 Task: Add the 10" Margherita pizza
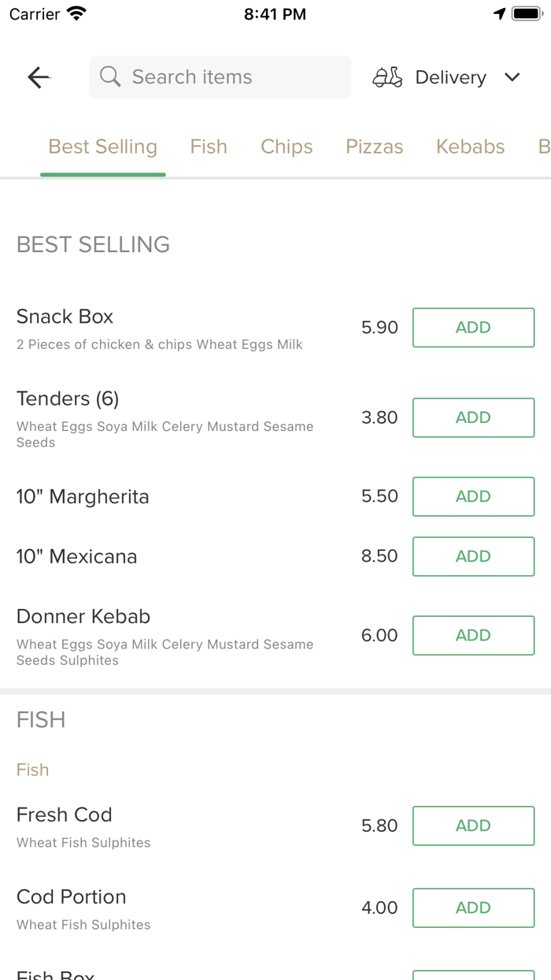tap(473, 496)
